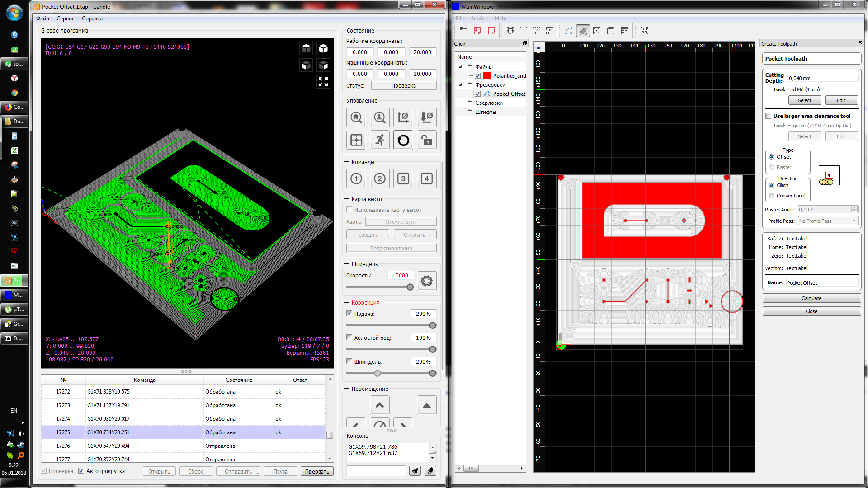Open the Service menu in MainWindow

(479, 19)
